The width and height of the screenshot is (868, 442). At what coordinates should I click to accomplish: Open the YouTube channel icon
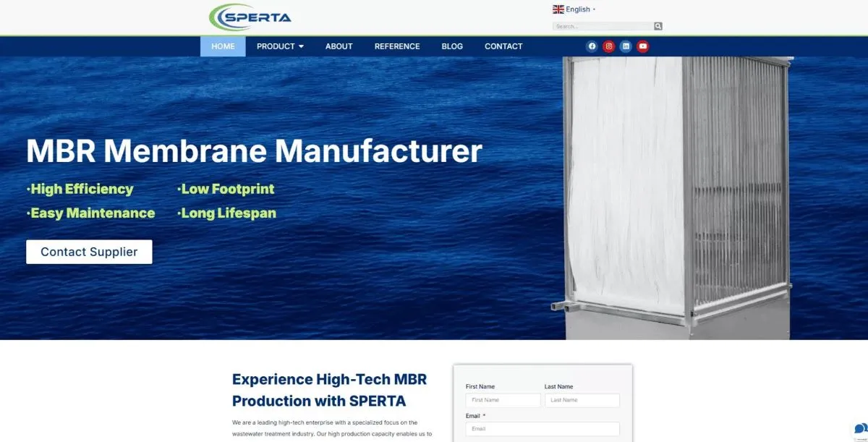[x=642, y=46]
